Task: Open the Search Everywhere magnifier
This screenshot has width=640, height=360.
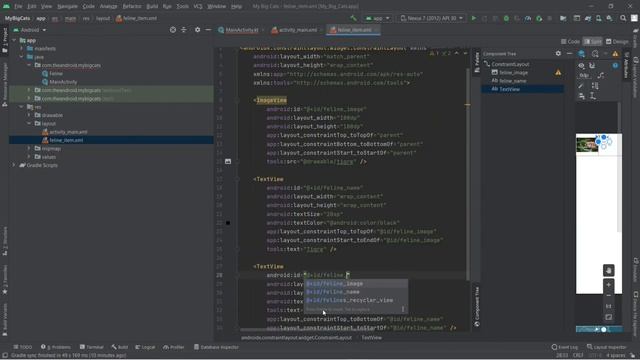Action: [x=623, y=18]
